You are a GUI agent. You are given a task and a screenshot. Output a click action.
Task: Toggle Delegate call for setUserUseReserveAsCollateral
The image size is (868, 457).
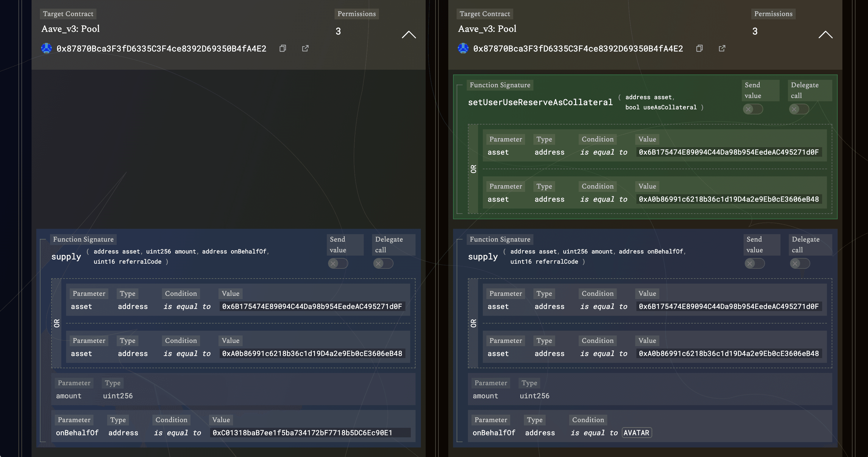pyautogui.click(x=799, y=109)
